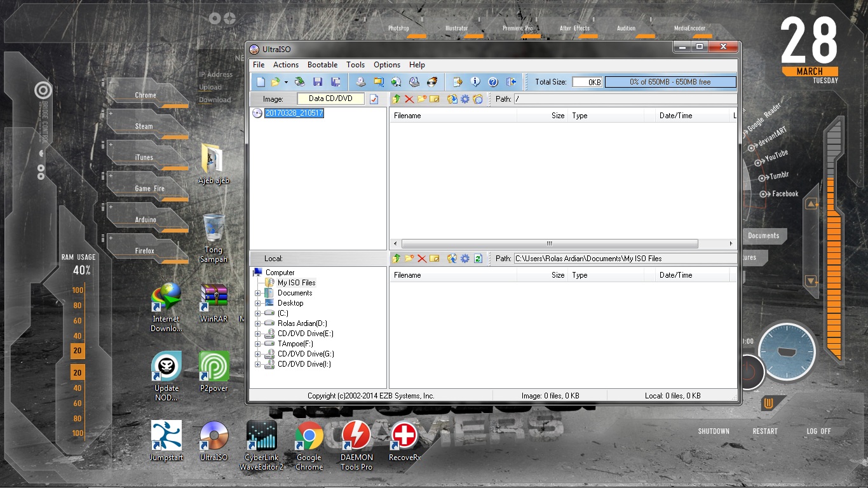Click the Save As multi-floppy toolbar icon
The image size is (868, 488).
pos(336,82)
